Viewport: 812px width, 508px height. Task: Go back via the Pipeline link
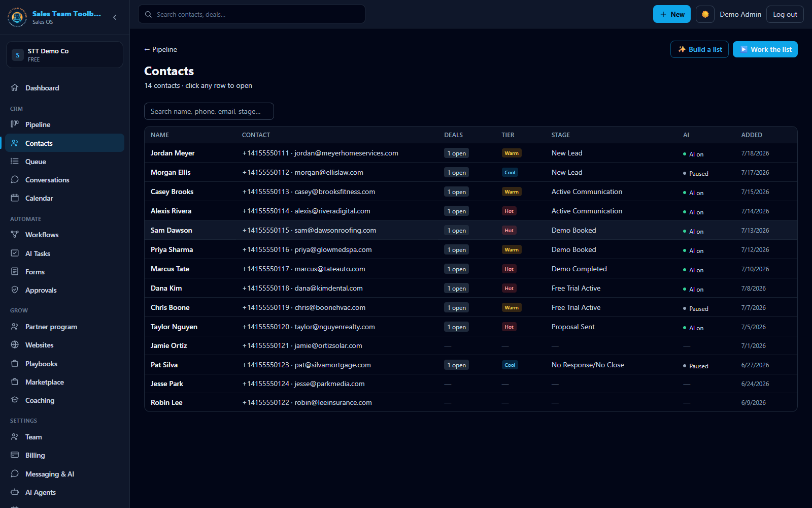tap(160, 49)
